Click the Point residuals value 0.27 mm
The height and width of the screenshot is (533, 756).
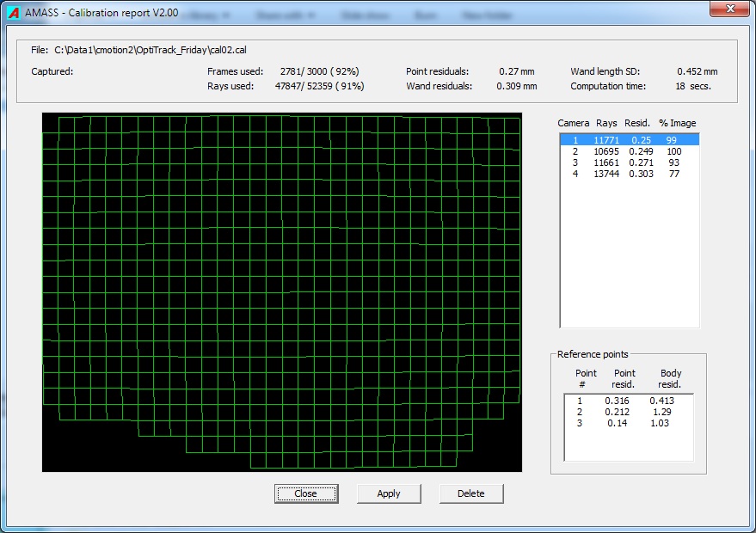coord(516,72)
